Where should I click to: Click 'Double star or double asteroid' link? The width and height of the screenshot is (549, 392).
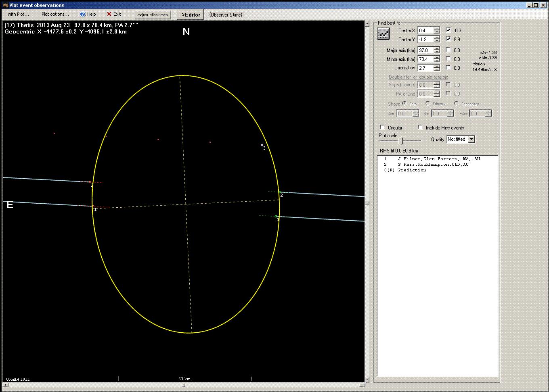tap(418, 77)
